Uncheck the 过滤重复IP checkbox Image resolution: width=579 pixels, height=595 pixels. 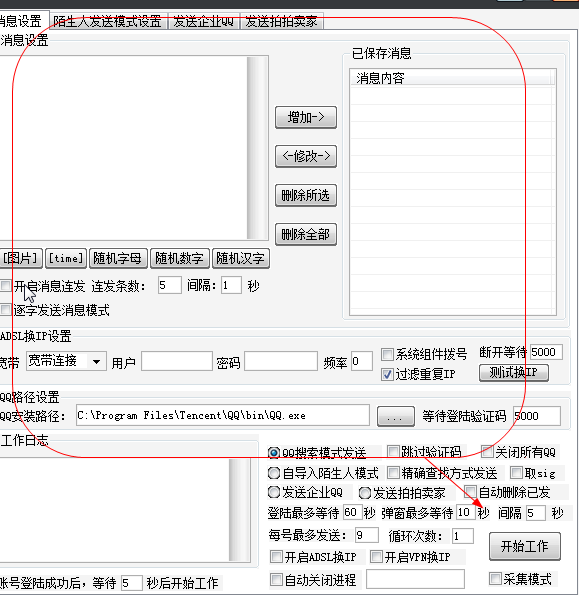387,375
